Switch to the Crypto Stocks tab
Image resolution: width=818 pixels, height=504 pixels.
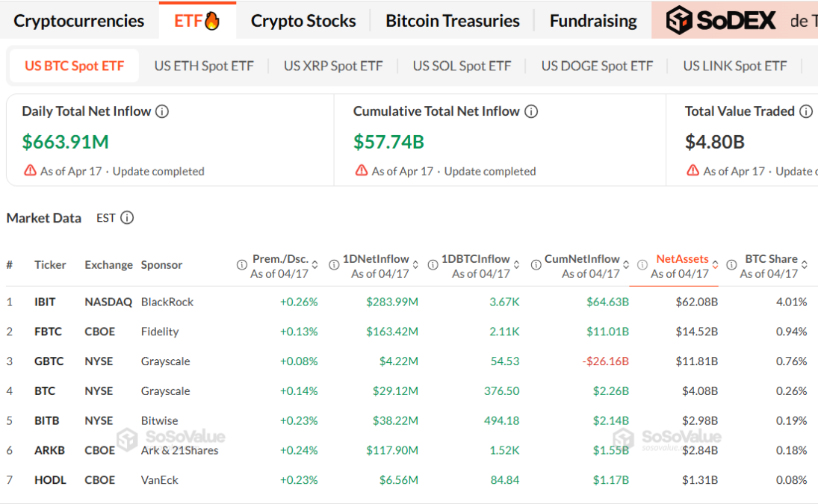[x=303, y=20]
